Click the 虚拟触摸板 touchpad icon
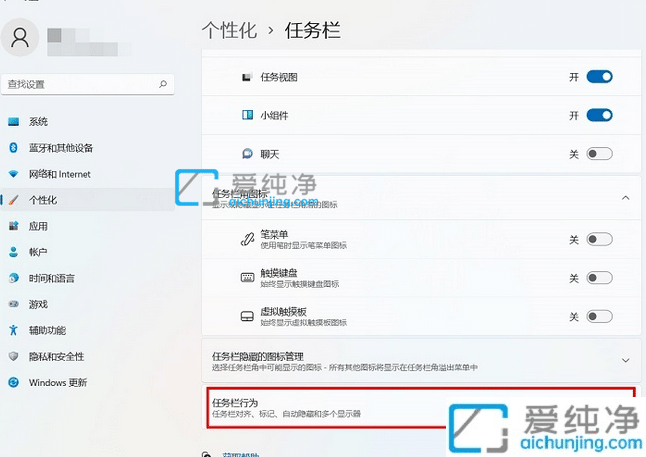Viewport: 646px width, 457px height. click(x=247, y=316)
